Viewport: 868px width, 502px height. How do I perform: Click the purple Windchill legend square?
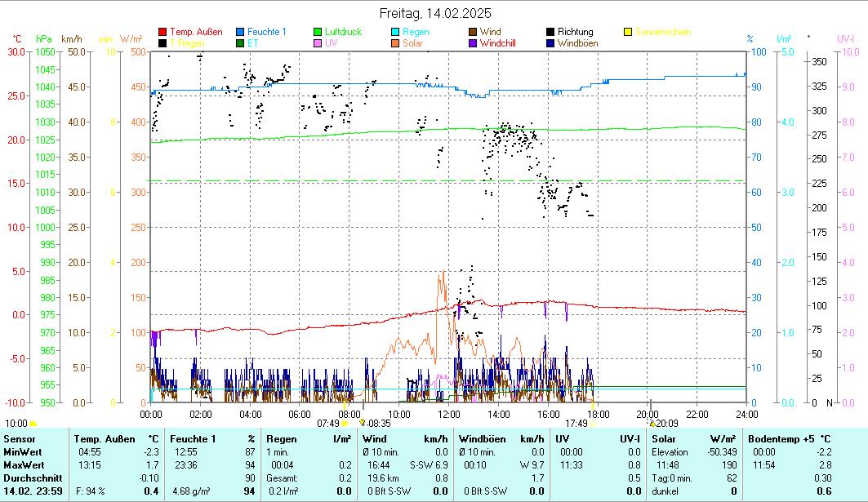[x=473, y=43]
